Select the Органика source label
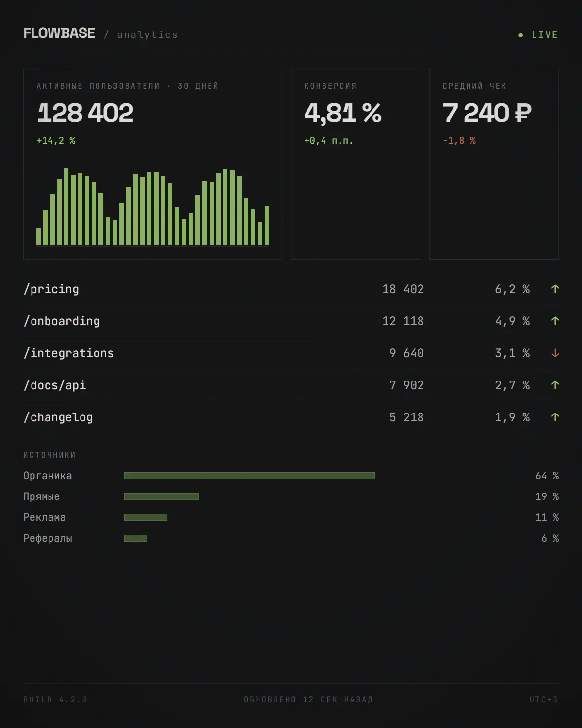The image size is (582, 728). [x=48, y=476]
